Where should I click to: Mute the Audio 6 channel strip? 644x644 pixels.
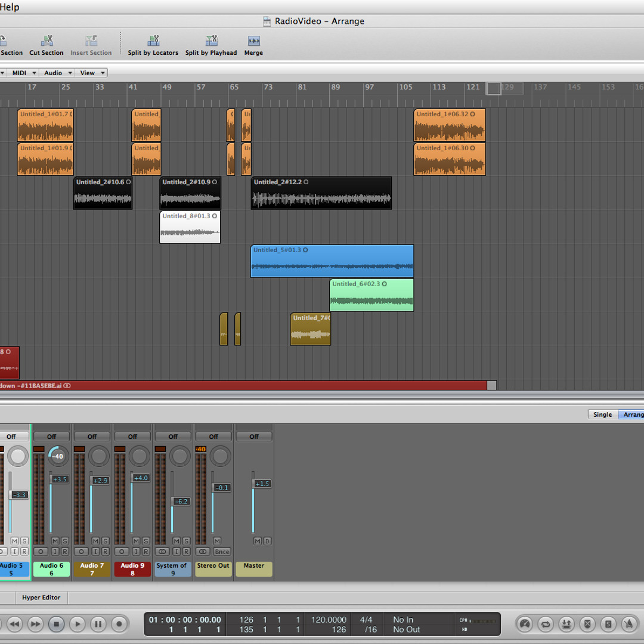pyautogui.click(x=55, y=541)
